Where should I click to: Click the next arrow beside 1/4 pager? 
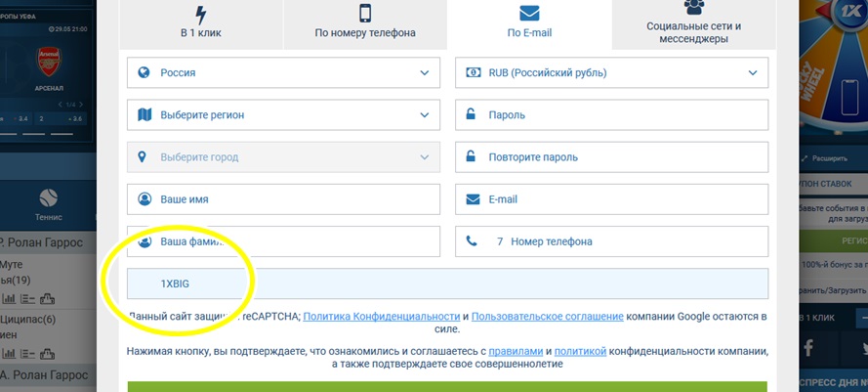coord(81,105)
